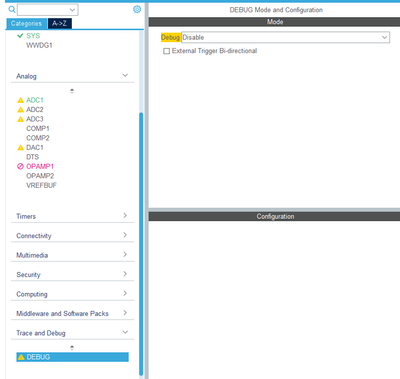Image resolution: width=400 pixels, height=379 pixels.
Task: Select ADC1 peripheral
Action: pos(35,100)
